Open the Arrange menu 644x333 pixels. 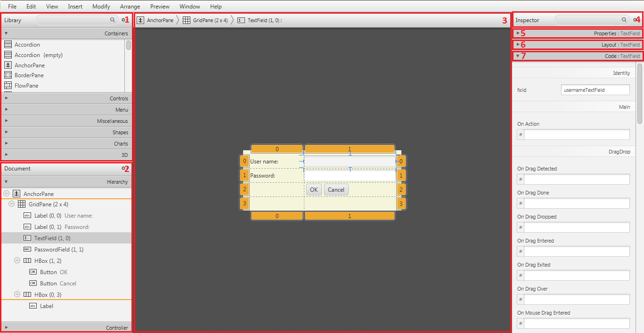(x=130, y=7)
